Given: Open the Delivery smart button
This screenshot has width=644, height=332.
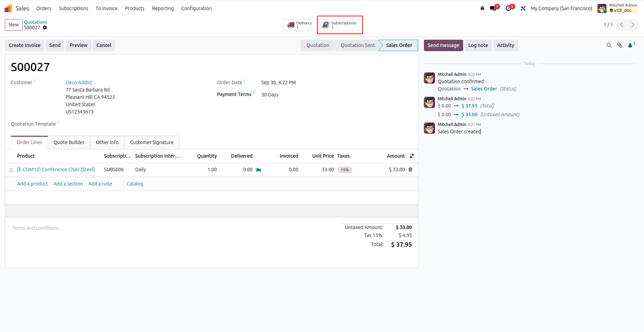Looking at the screenshot, I should tap(300, 25).
